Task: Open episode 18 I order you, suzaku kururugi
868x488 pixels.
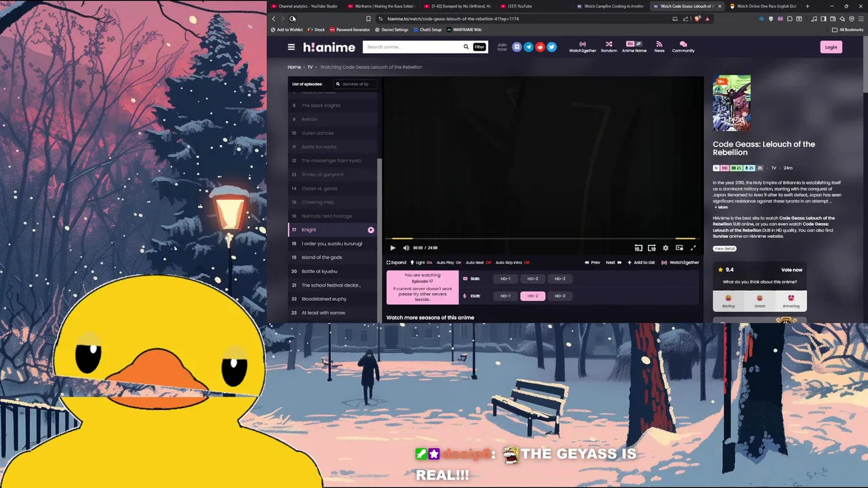Action: coord(332,243)
